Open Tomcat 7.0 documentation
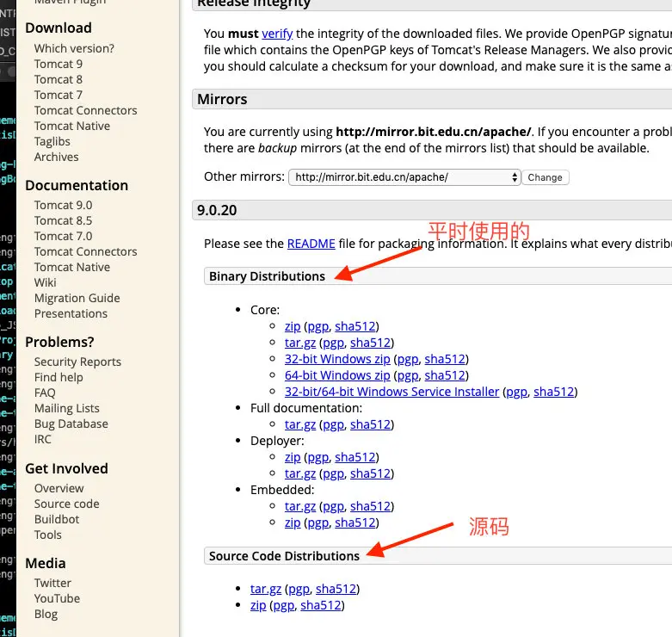The image size is (672, 637). (x=64, y=236)
